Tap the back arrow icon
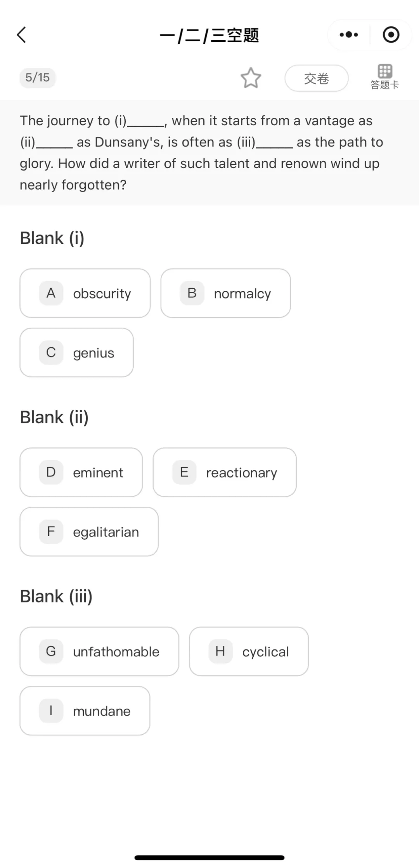The width and height of the screenshot is (419, 868). pyautogui.click(x=22, y=35)
